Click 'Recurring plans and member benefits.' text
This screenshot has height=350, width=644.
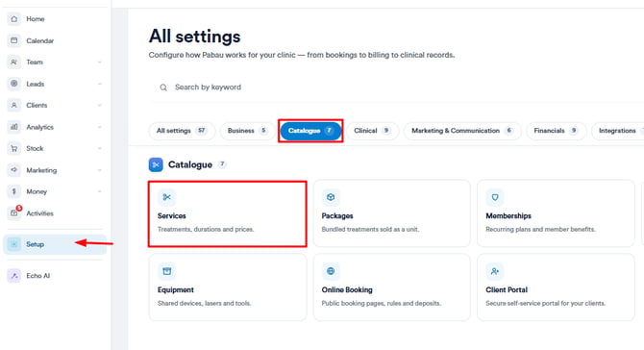pos(540,229)
